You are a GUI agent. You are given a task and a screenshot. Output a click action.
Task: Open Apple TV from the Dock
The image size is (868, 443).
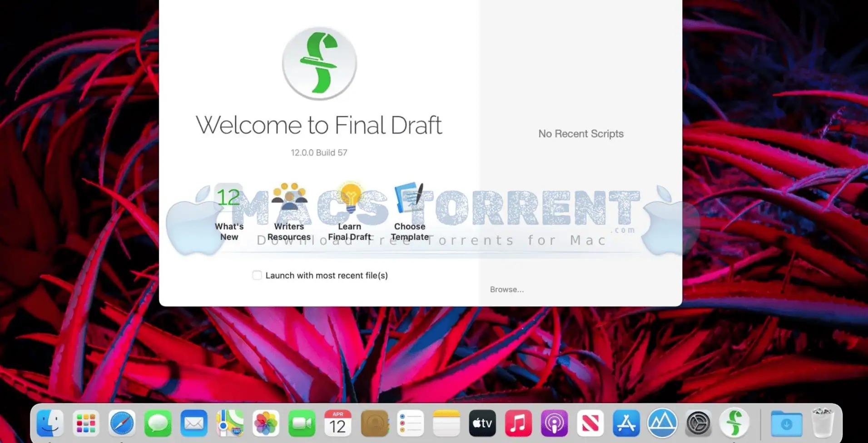click(482, 423)
